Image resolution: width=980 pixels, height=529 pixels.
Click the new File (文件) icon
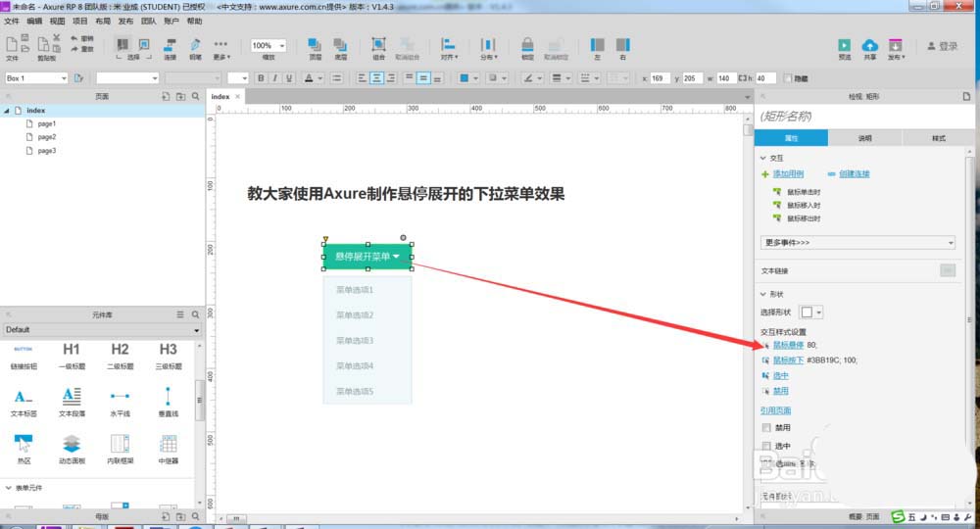point(12,45)
